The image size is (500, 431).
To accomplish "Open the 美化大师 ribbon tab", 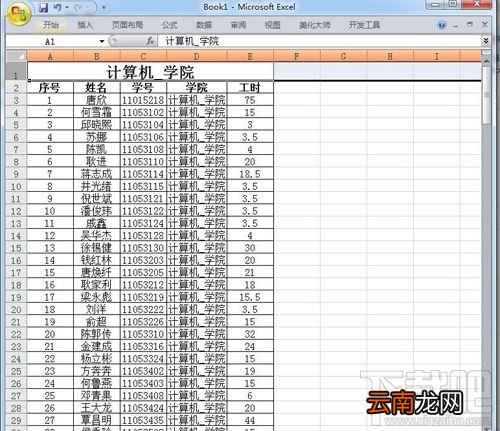I will coord(315,25).
